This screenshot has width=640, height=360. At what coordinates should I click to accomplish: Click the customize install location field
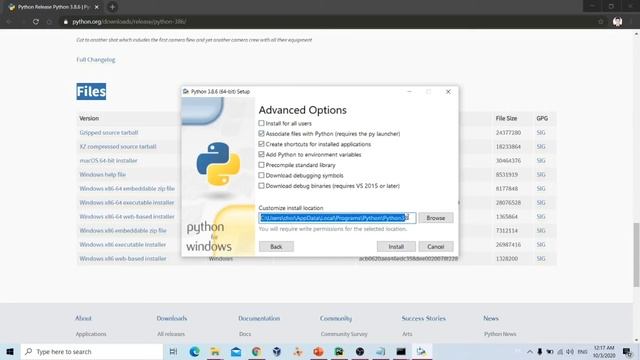click(337, 218)
